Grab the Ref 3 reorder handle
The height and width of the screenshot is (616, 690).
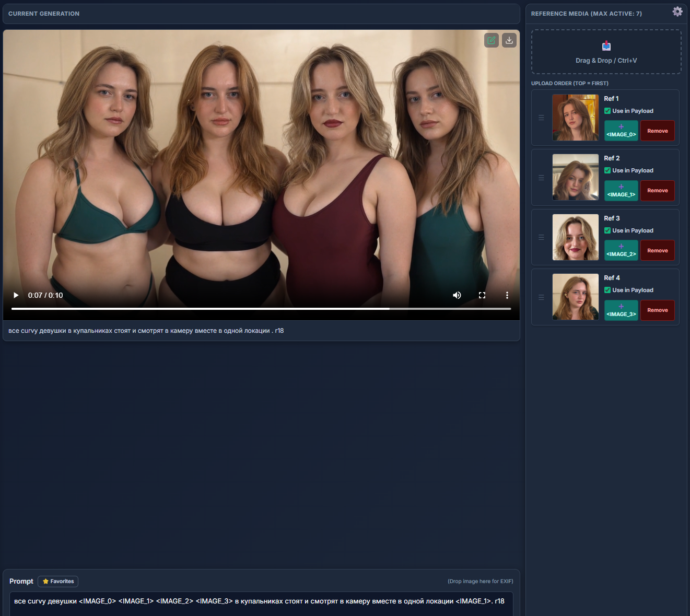pyautogui.click(x=541, y=237)
